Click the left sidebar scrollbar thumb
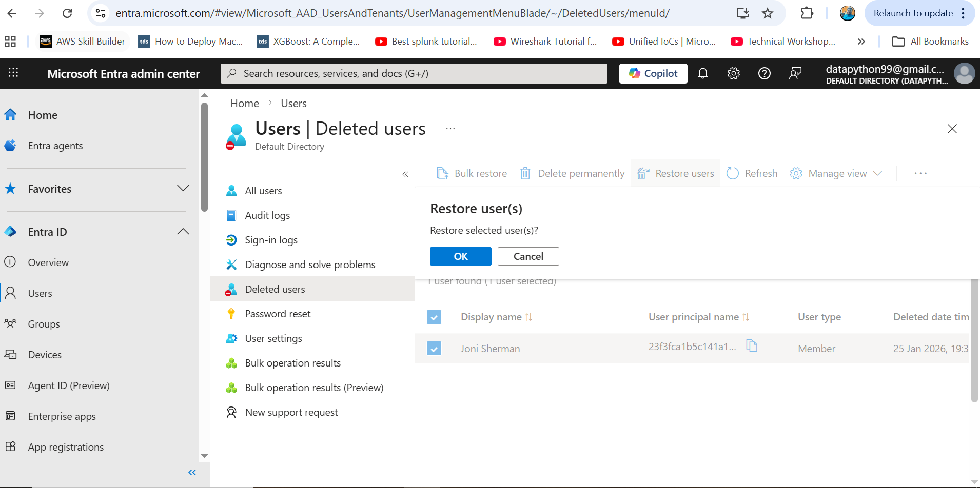This screenshot has width=980, height=488. pos(204,157)
